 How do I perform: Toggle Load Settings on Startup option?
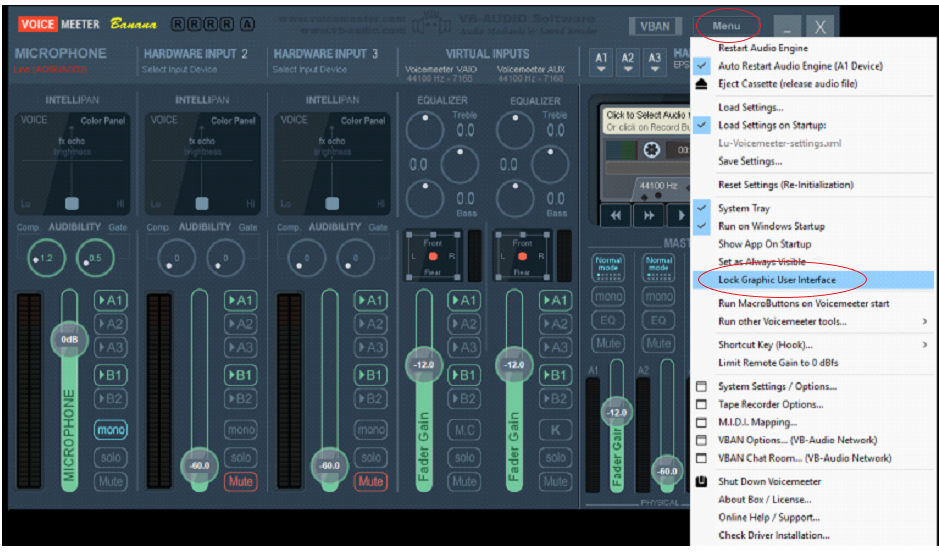tap(702, 125)
